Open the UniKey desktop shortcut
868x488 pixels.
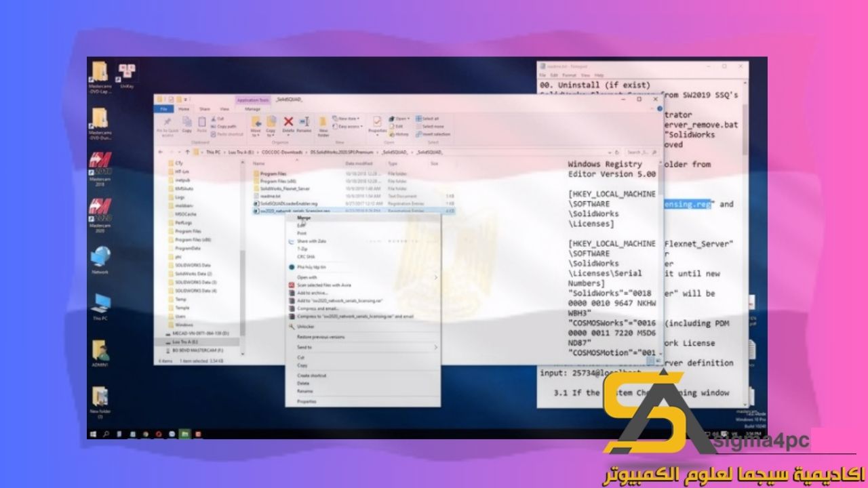click(127, 76)
